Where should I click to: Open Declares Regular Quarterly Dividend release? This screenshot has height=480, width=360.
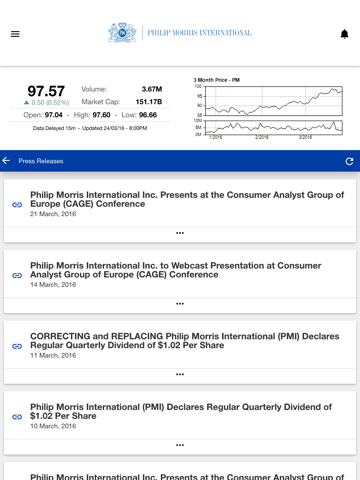click(181, 411)
